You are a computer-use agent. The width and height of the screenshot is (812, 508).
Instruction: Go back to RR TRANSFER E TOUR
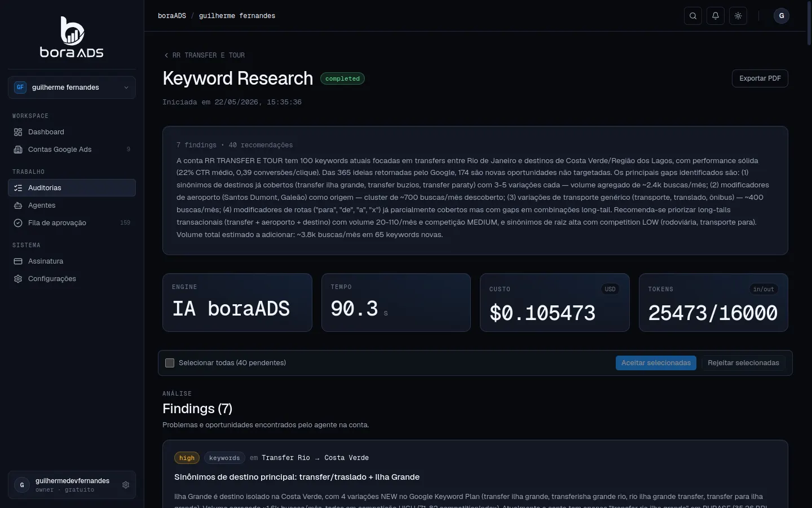(x=204, y=55)
